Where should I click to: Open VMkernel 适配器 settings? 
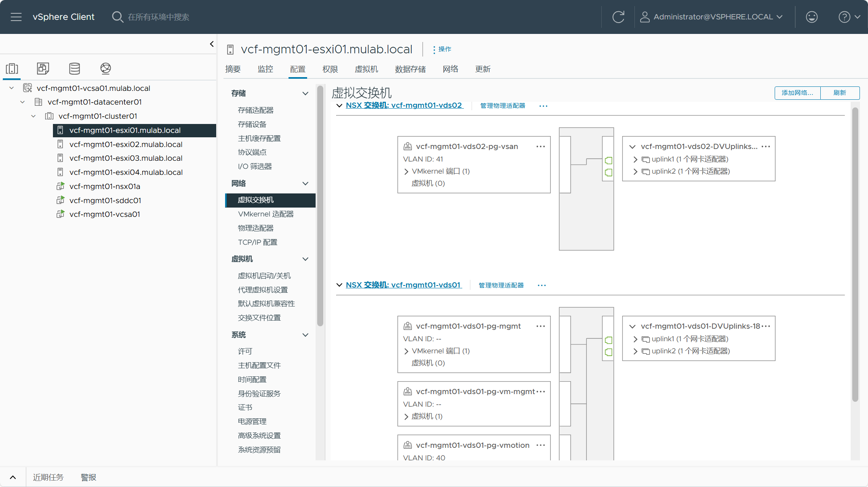point(266,214)
